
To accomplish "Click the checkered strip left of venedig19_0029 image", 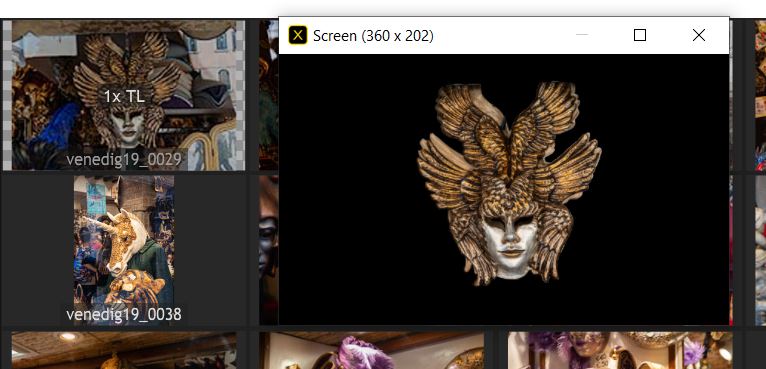I will tap(7, 95).
